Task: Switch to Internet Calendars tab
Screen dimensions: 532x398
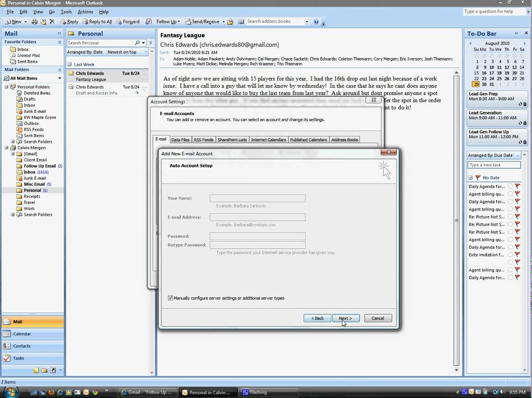Action: point(268,140)
